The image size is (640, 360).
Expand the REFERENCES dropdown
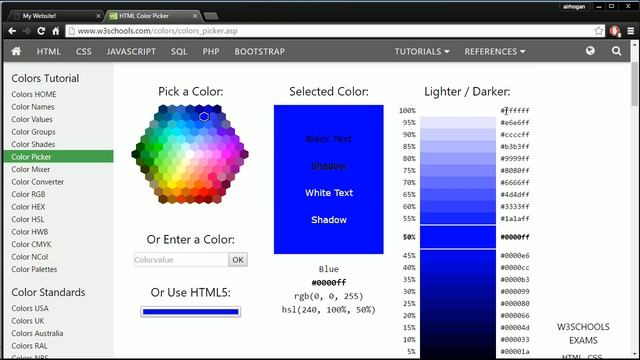click(x=494, y=51)
